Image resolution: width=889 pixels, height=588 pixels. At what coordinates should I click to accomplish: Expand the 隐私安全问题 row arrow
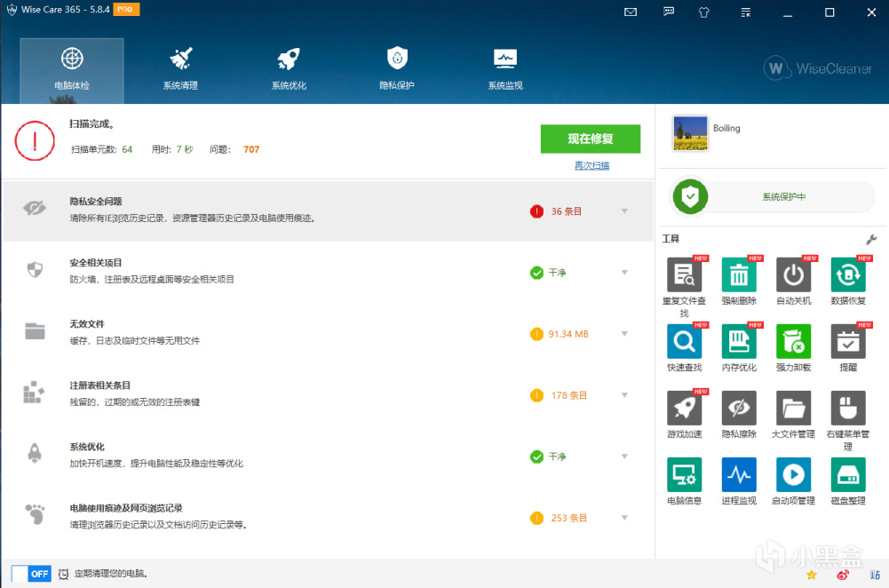pos(624,211)
